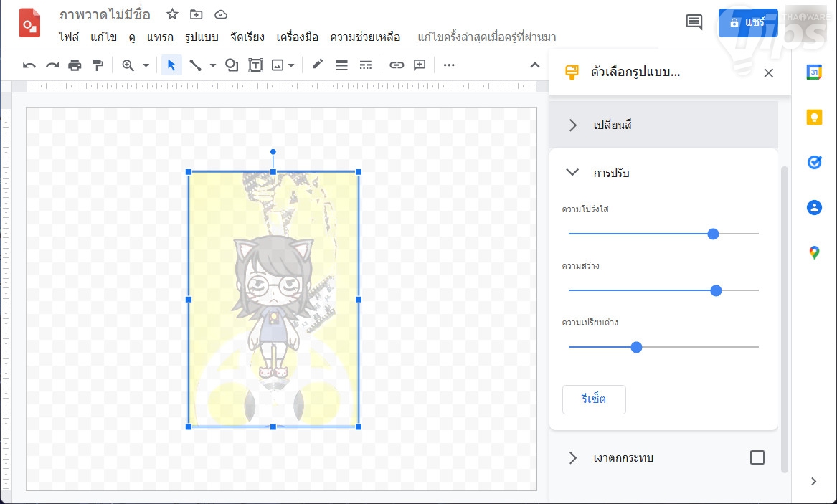Image resolution: width=837 pixels, height=504 pixels.
Task: Open the ความช่วยเหลือ menu
Action: click(x=365, y=37)
